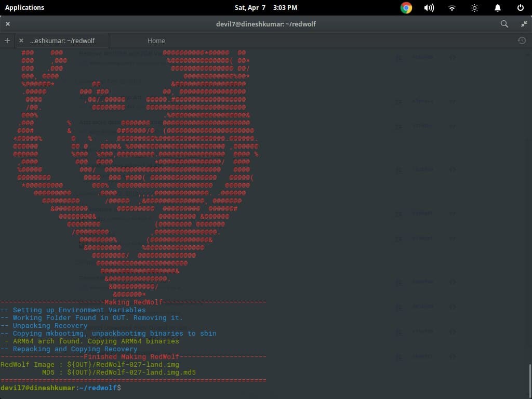Click the 'Setting up Environment Variables' line

[73, 310]
